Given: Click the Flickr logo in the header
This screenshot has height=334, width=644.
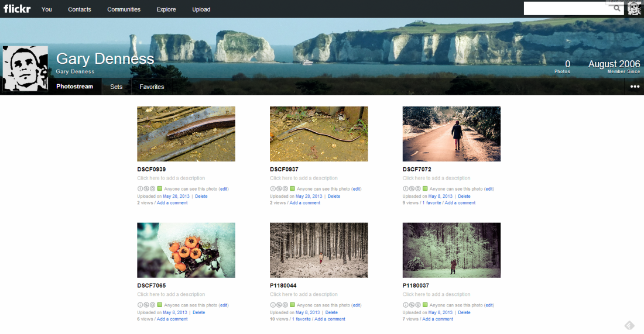Looking at the screenshot, I should [17, 9].
